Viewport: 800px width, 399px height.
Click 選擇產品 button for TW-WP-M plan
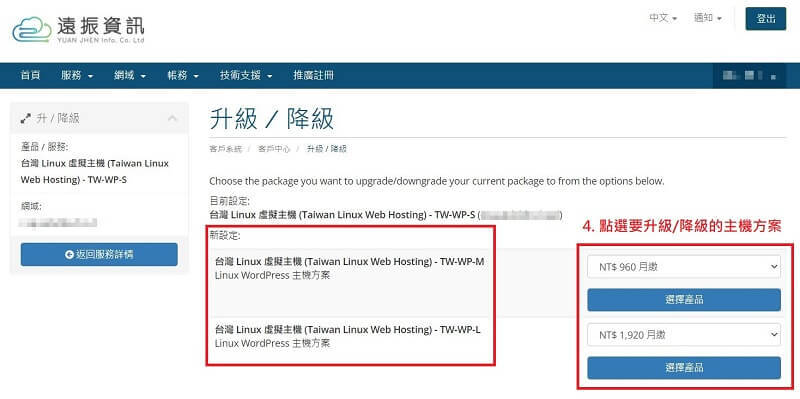click(684, 300)
